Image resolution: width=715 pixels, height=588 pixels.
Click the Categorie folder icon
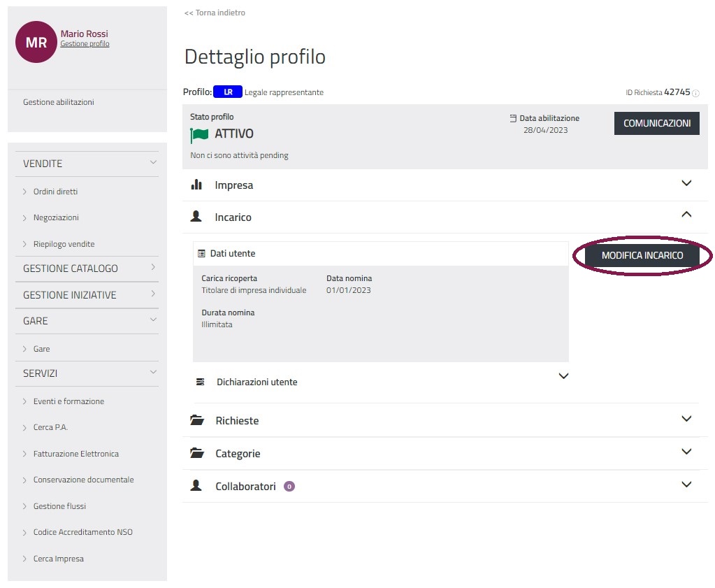pos(197,454)
